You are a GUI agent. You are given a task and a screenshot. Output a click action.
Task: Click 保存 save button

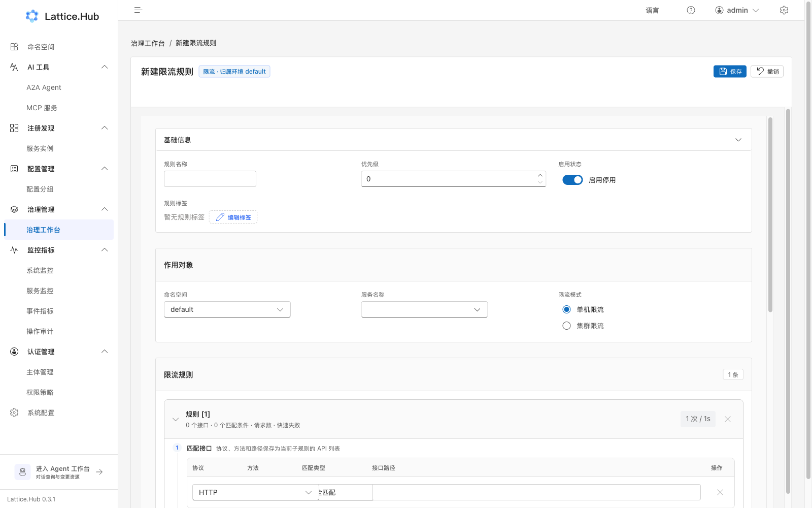pos(730,72)
